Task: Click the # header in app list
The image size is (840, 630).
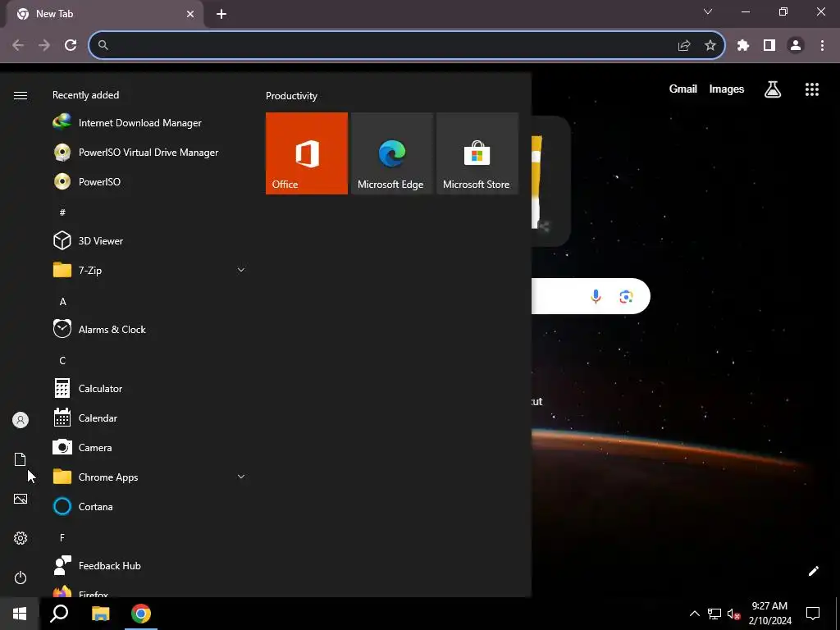Action: 62,212
